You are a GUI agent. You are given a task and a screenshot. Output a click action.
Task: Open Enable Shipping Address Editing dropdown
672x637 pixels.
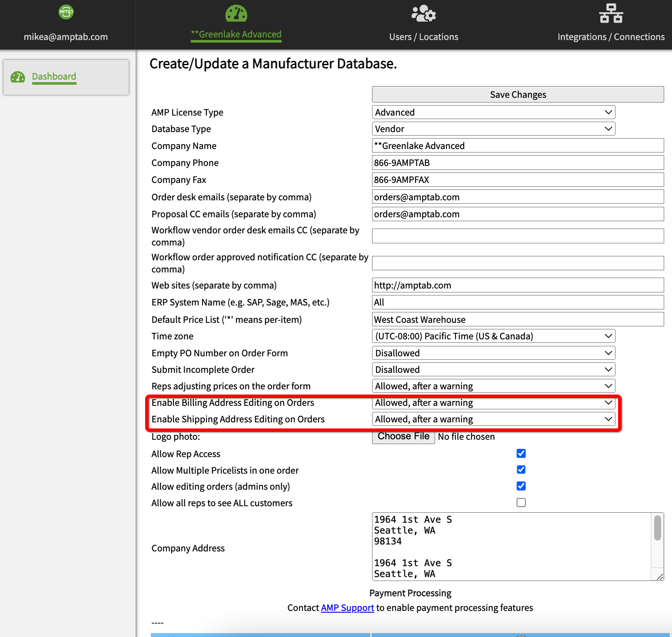493,419
